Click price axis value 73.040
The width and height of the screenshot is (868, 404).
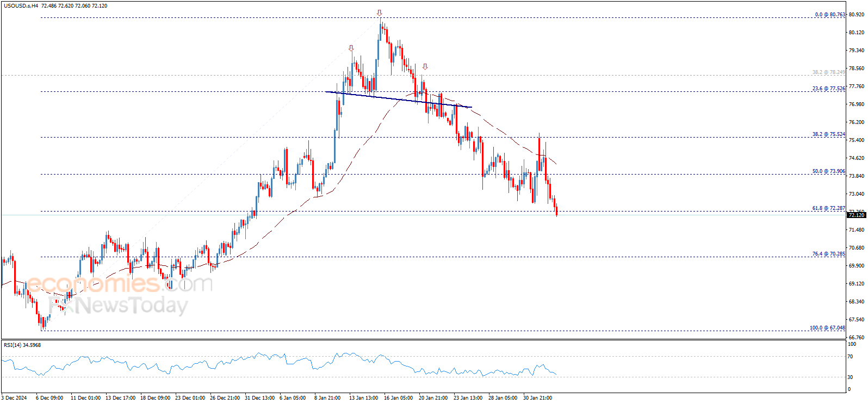point(857,194)
